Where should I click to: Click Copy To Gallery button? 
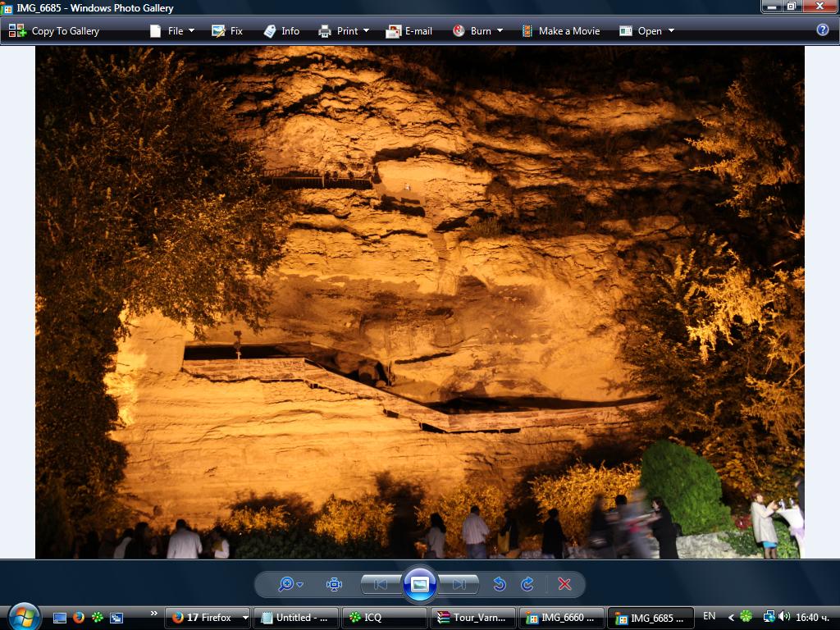[54, 31]
